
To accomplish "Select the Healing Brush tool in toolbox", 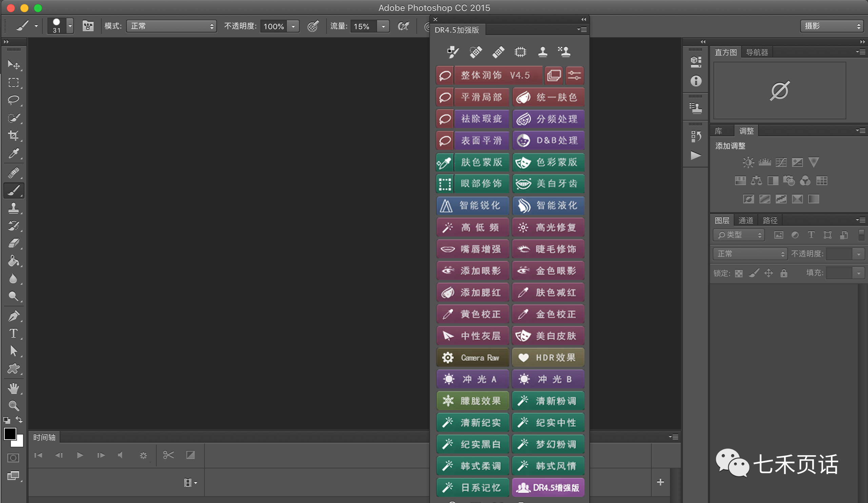I will coord(14,173).
